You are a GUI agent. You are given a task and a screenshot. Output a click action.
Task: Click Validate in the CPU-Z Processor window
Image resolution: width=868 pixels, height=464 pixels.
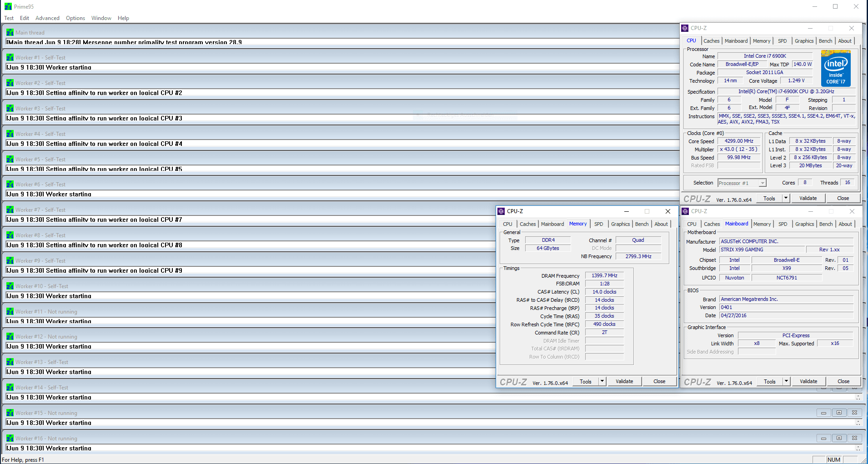point(808,198)
